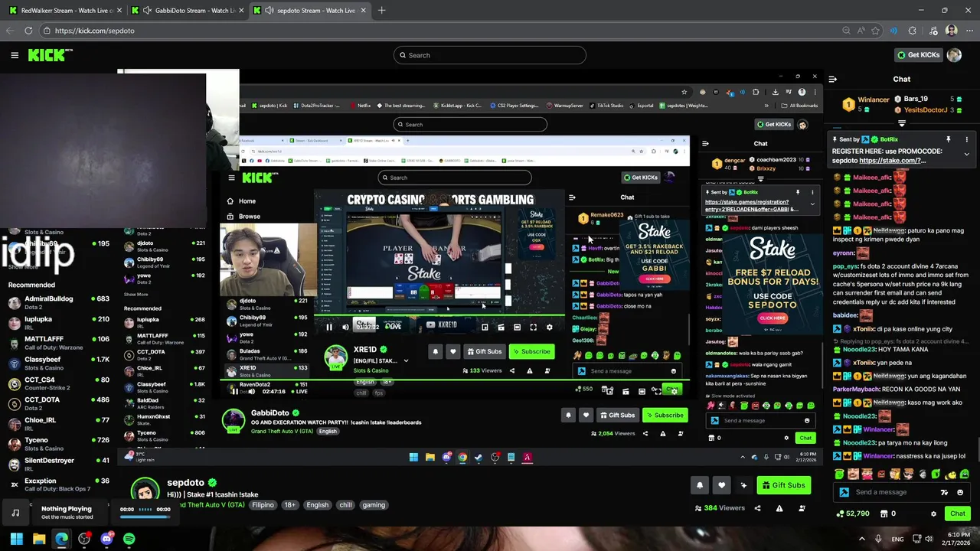This screenshot has width=980, height=551.
Task: Open Kick user avatar beside Get KICKs
Action: [x=954, y=55]
